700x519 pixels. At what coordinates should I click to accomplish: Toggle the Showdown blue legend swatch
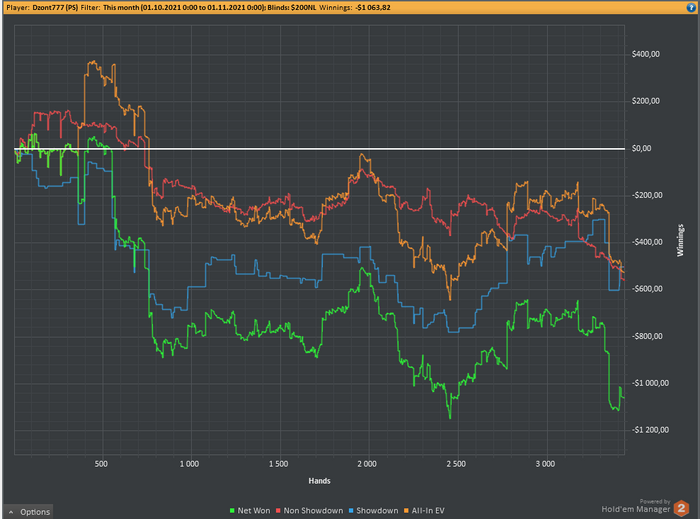coord(351,511)
